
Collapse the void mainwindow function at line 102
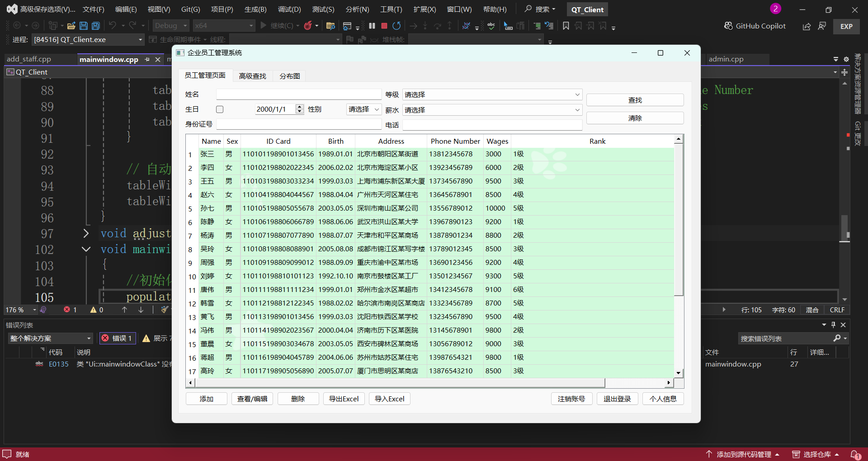tap(86, 249)
